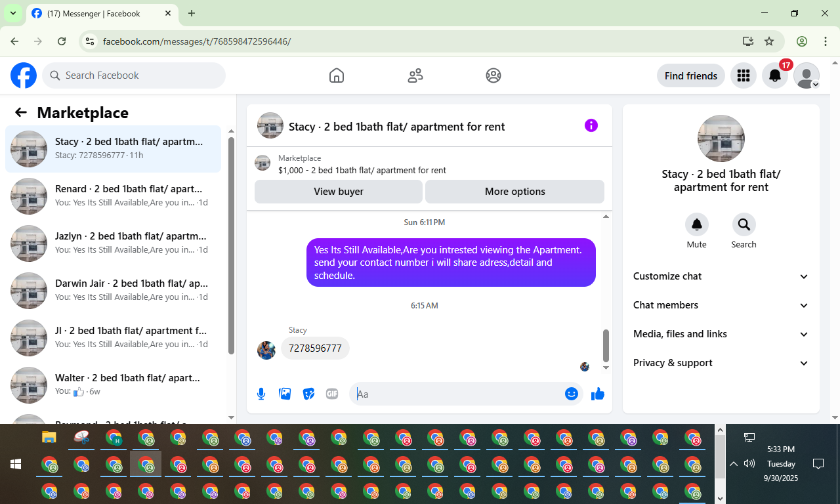This screenshot has height=504, width=840.
Task: Click the More options button
Action: (515, 192)
